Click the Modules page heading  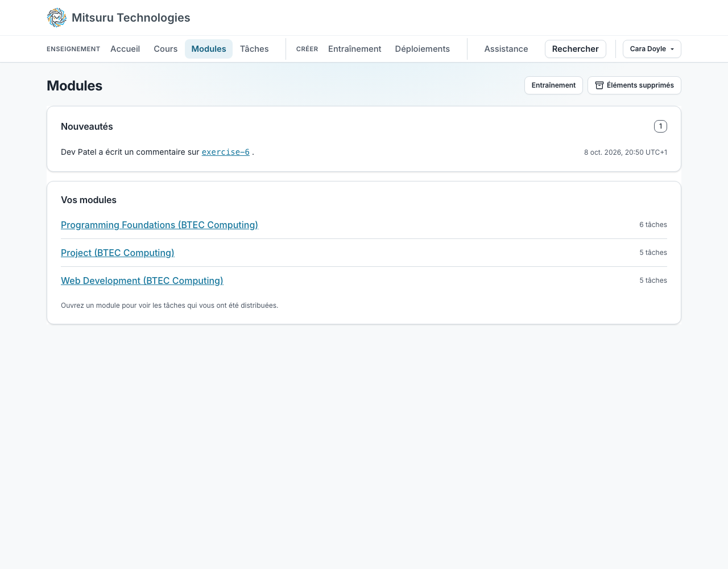[75, 86]
